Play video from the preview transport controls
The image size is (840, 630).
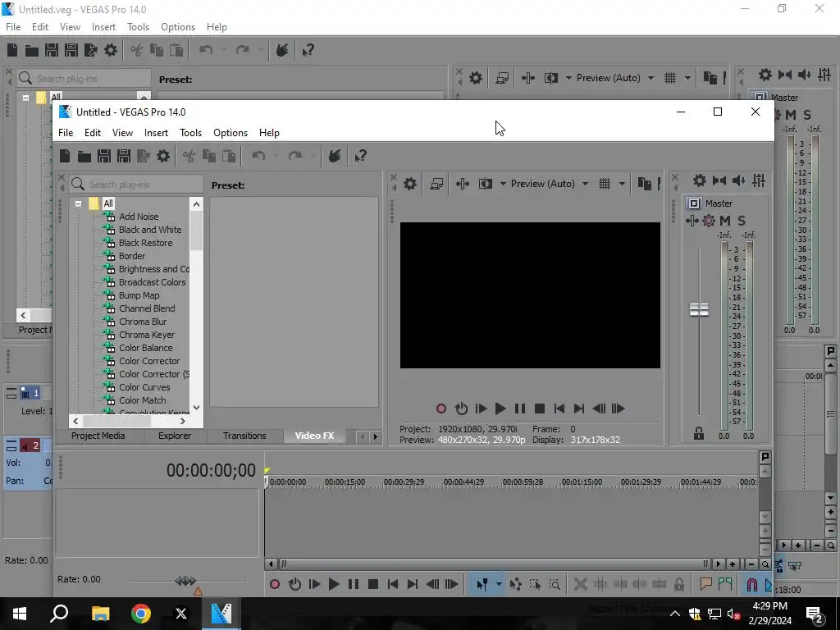point(500,409)
